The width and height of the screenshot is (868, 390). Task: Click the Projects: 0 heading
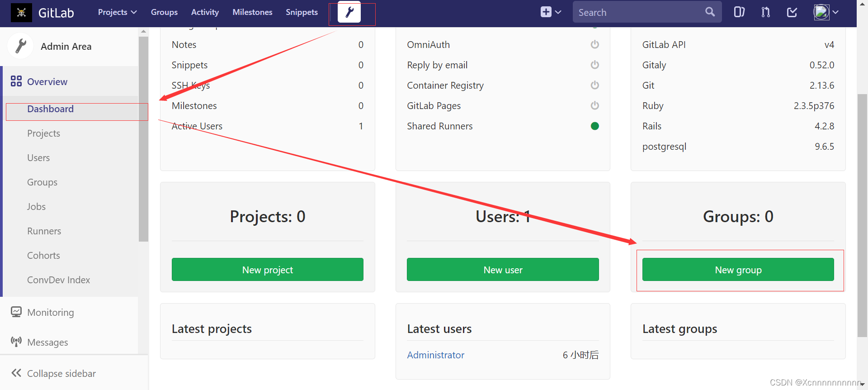coord(268,217)
